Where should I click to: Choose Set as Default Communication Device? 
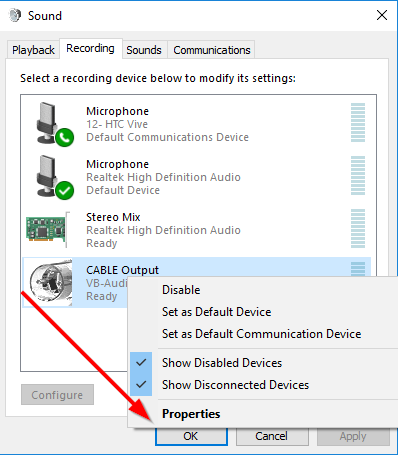click(262, 334)
